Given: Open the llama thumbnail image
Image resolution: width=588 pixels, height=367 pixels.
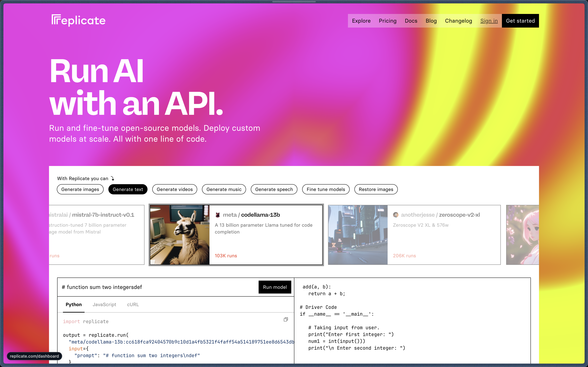Looking at the screenshot, I should 180,235.
